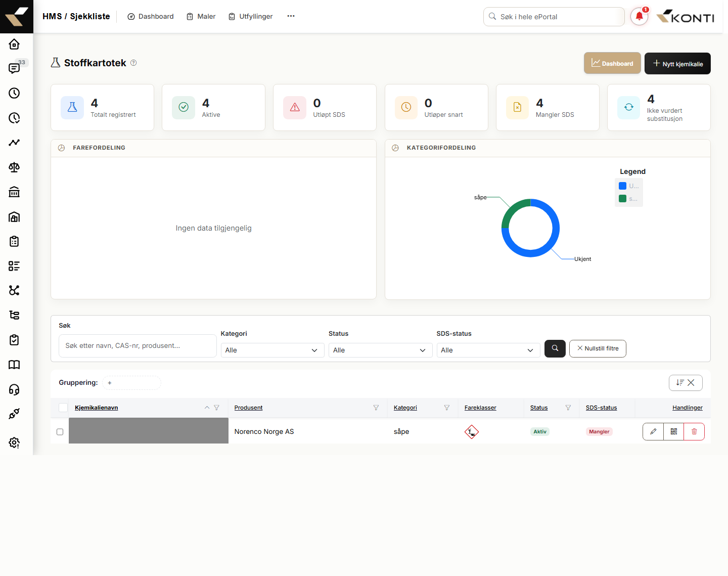Click the environmental hazard pictogram in Fareklasser
Image resolution: width=728 pixels, height=576 pixels.
click(472, 432)
